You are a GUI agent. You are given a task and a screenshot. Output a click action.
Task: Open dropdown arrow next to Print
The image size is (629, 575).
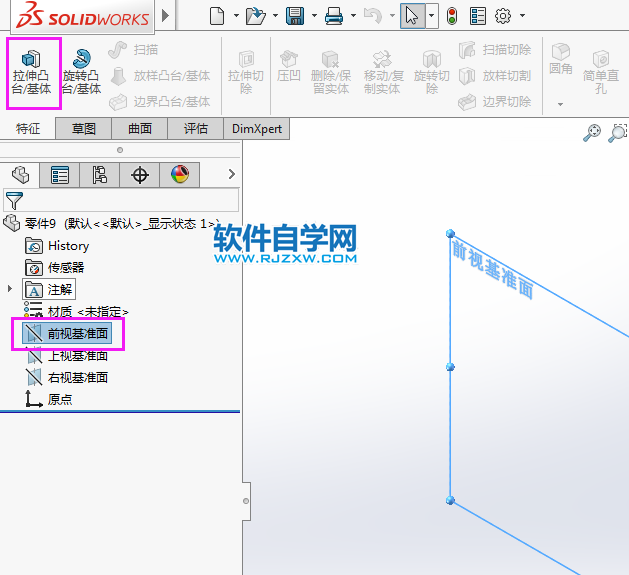353,16
